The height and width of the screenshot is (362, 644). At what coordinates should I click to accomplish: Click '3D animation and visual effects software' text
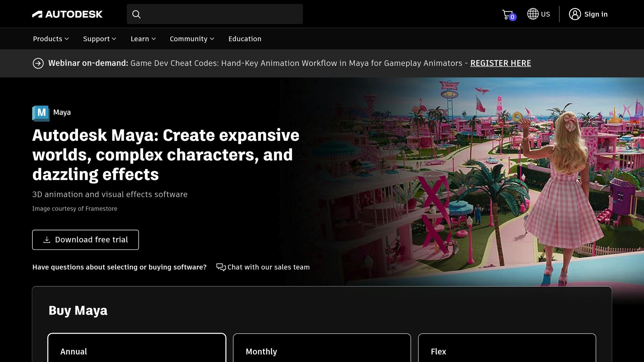(110, 195)
